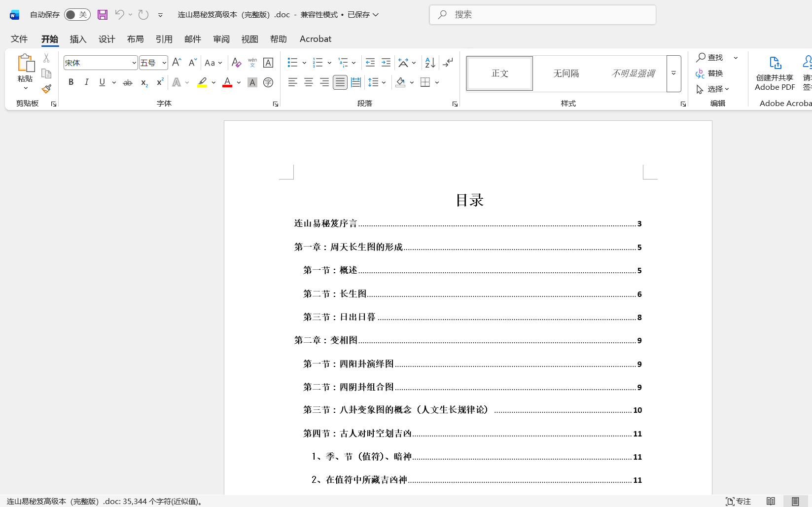Select the 不明显强调 style

coord(633,73)
